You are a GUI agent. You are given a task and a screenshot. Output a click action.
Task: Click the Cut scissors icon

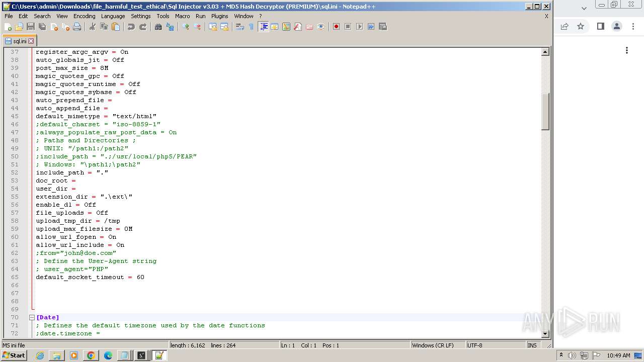pyautogui.click(x=93, y=27)
